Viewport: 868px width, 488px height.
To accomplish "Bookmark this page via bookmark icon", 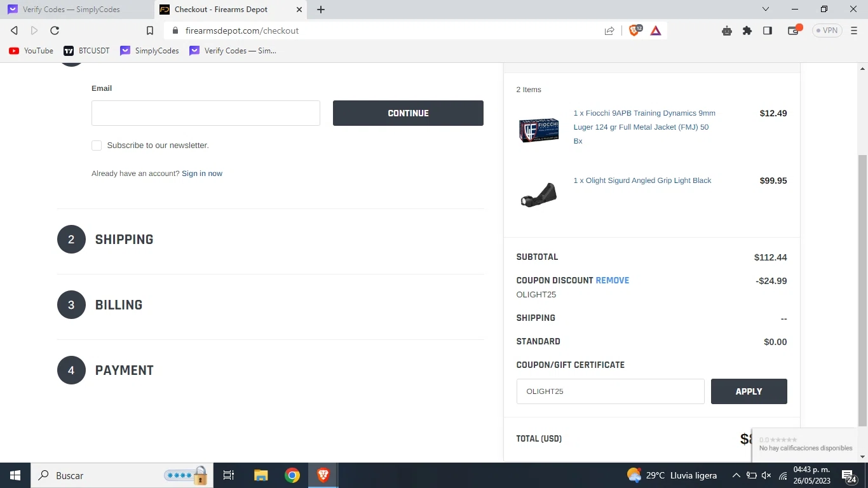I will (x=150, y=30).
